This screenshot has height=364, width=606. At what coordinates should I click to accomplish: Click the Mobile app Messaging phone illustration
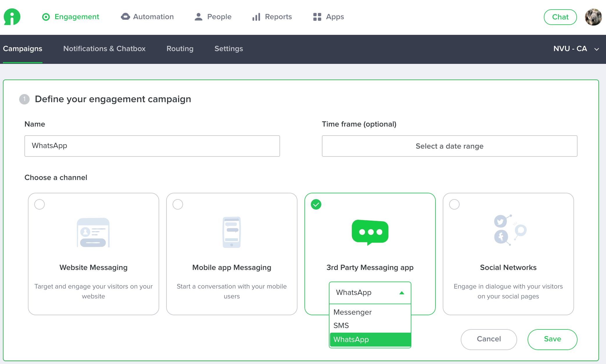click(x=232, y=232)
